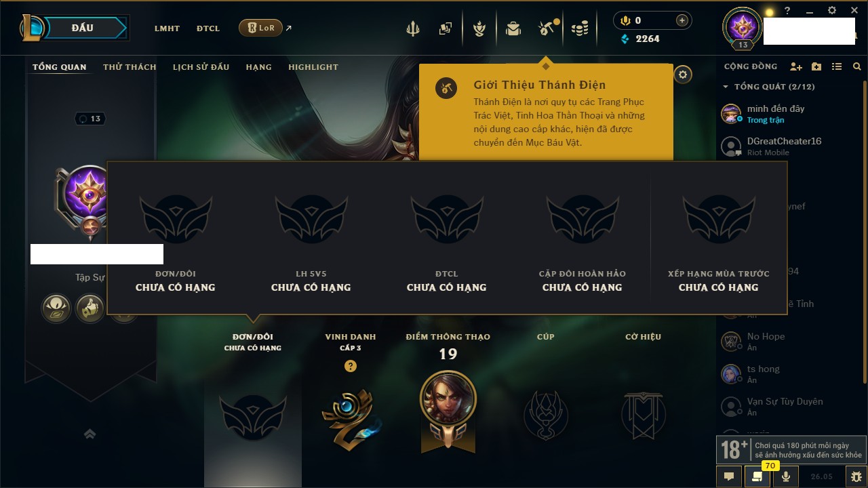
Task: Open the Clash trident icon in top navigation
Action: tap(413, 28)
